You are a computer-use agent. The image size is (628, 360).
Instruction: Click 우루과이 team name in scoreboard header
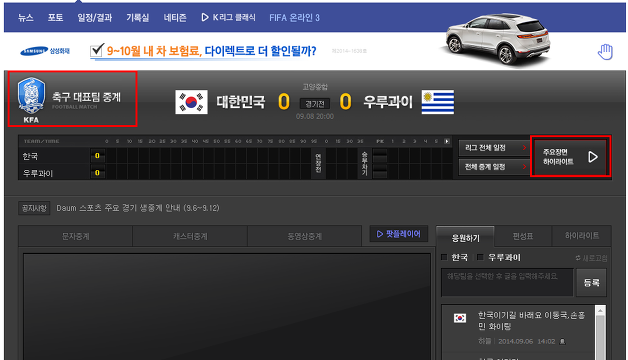pyautogui.click(x=388, y=102)
